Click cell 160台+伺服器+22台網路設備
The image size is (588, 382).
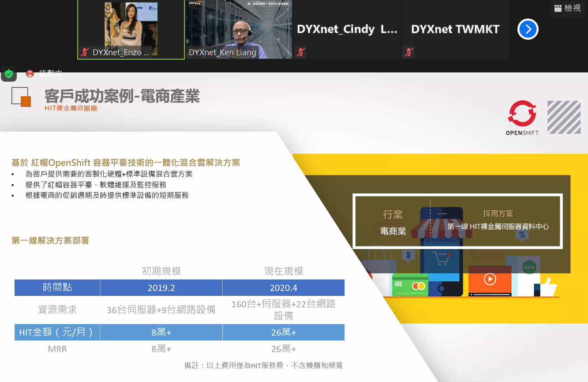pos(284,310)
